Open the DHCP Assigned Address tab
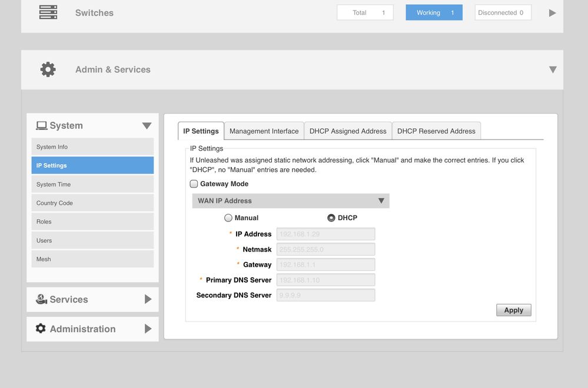588x388 pixels. click(348, 131)
